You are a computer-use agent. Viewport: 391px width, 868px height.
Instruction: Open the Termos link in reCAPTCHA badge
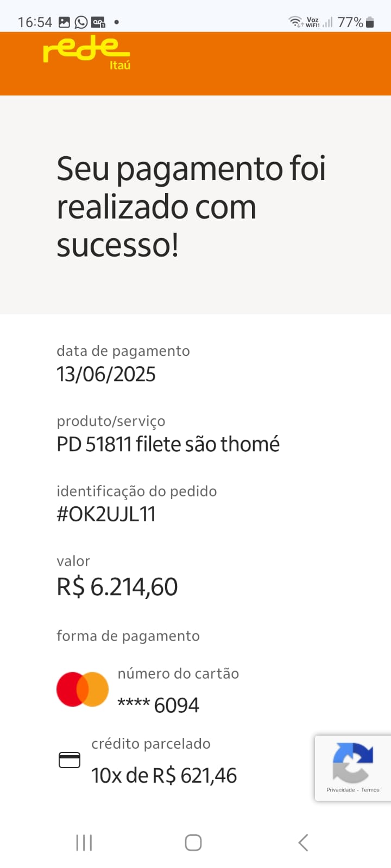[x=370, y=790]
